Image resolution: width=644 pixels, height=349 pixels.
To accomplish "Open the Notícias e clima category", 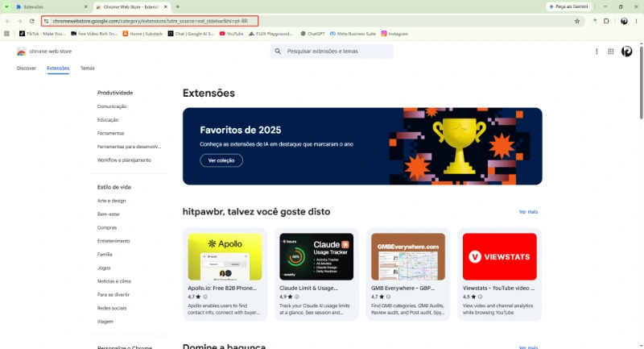I will coord(114,281).
